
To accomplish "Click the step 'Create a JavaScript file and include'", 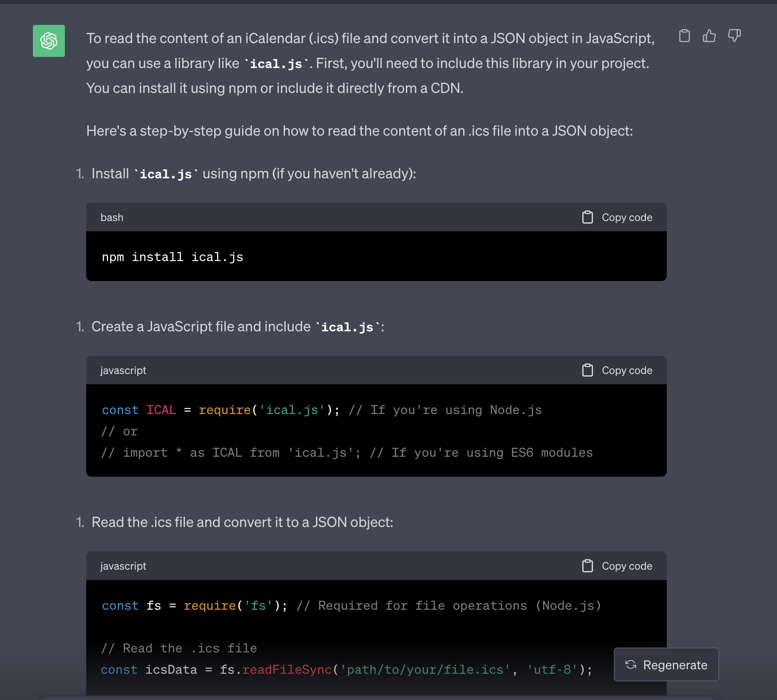I will click(x=238, y=326).
